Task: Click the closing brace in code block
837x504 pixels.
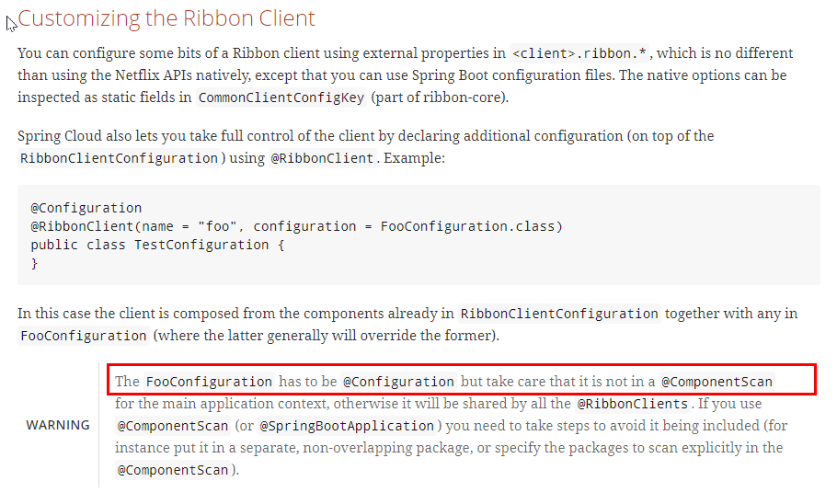Action: click(x=34, y=263)
